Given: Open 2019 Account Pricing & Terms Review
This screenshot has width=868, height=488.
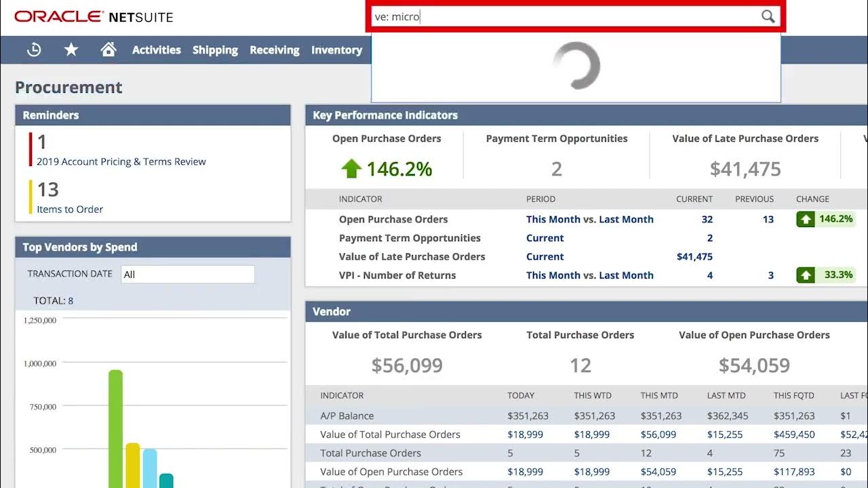Looking at the screenshot, I should click(x=121, y=162).
